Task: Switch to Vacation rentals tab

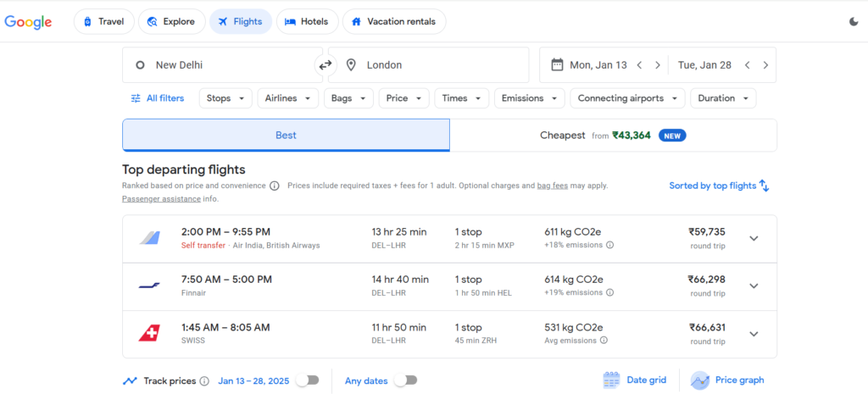Action: click(x=394, y=21)
